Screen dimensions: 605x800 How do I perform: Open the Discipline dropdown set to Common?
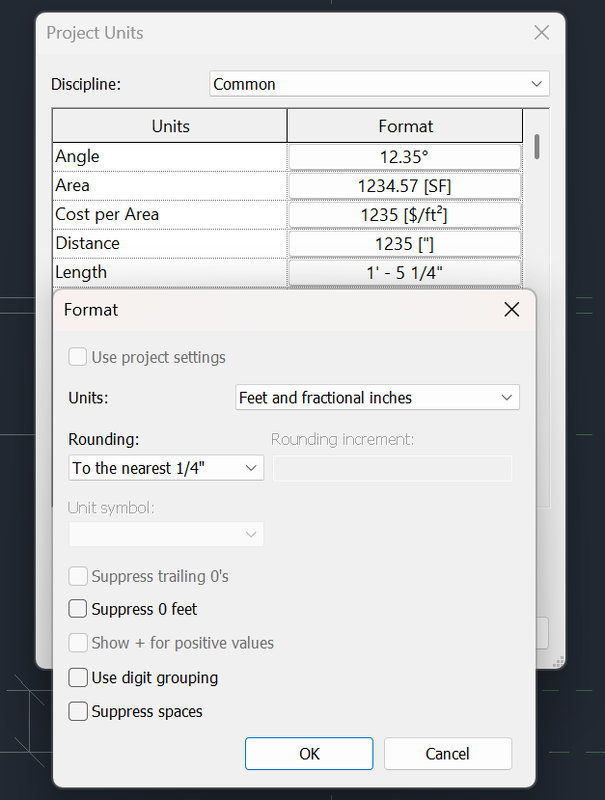(379, 84)
